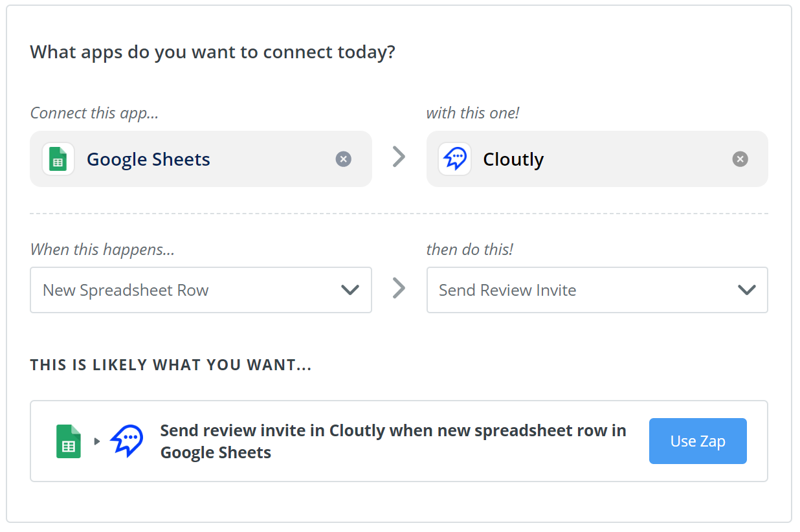
Task: Open the New Spreadsheet Row trigger dropdown
Action: 188,290
